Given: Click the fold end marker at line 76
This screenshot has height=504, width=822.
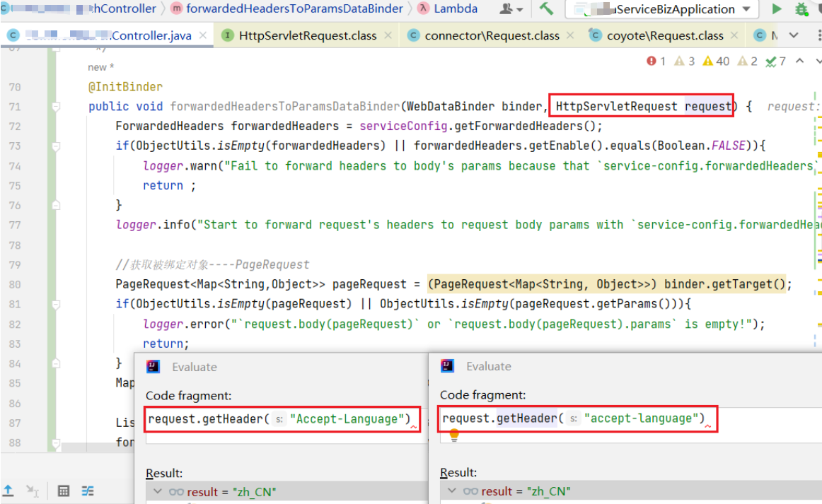Looking at the screenshot, I should (x=56, y=206).
